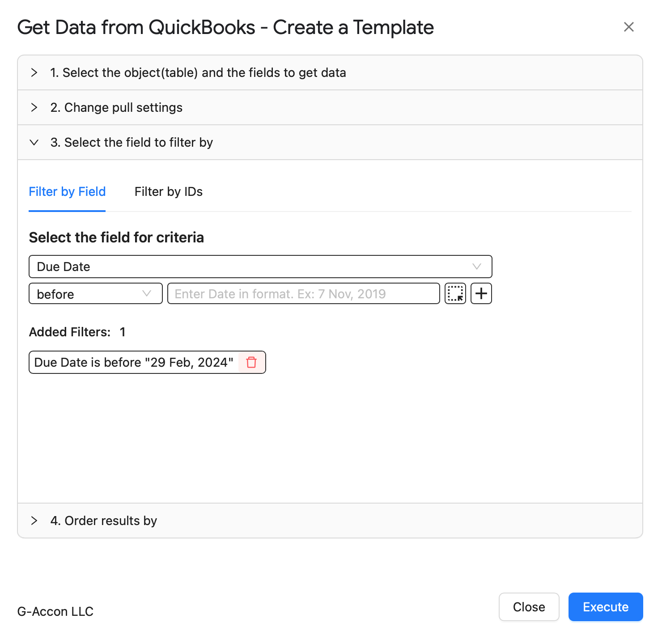Close the dialog with the X icon
The height and width of the screenshot is (644, 662).
629,27
